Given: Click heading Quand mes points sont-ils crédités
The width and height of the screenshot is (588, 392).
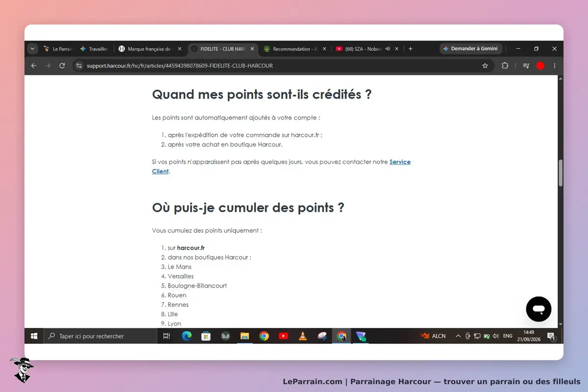Looking at the screenshot, I should click(262, 95).
